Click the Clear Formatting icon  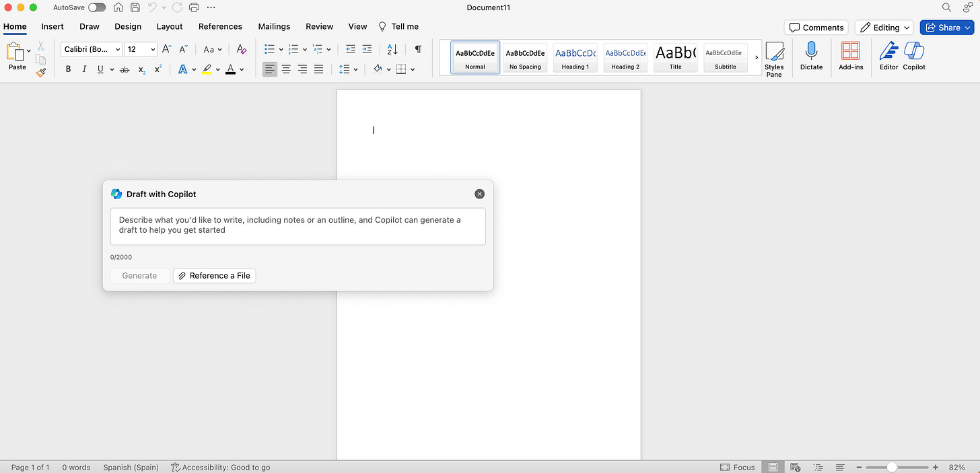point(242,49)
